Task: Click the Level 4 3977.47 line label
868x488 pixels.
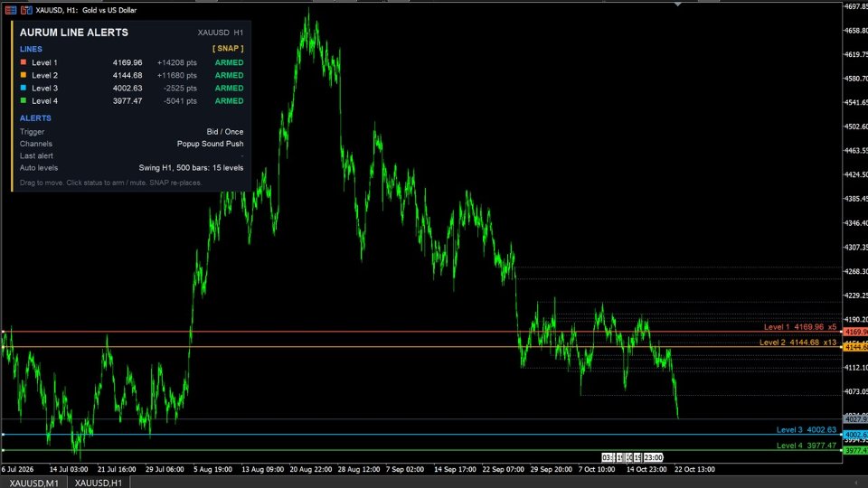Action: pyautogui.click(x=806, y=446)
